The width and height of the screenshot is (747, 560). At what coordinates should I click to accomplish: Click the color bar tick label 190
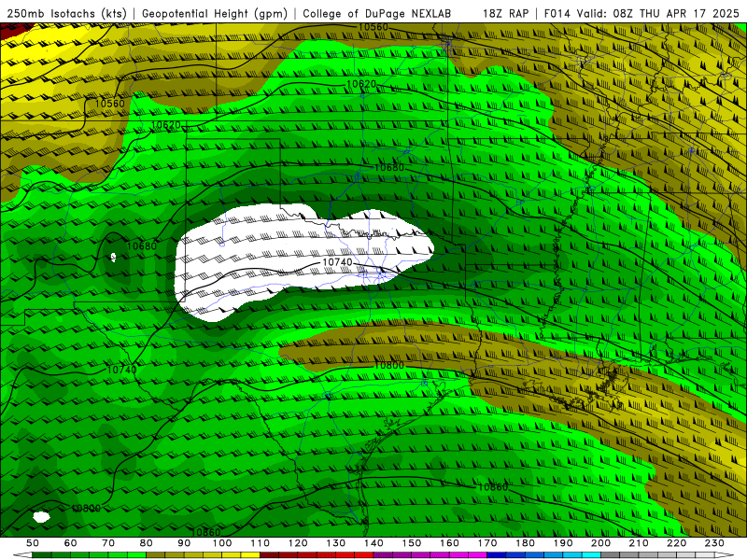click(563, 543)
